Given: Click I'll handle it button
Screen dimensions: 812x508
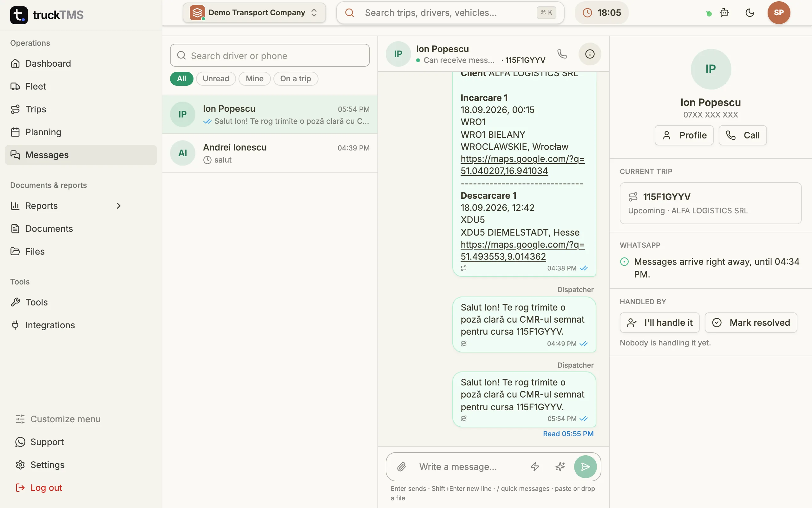Looking at the screenshot, I should click(659, 323).
